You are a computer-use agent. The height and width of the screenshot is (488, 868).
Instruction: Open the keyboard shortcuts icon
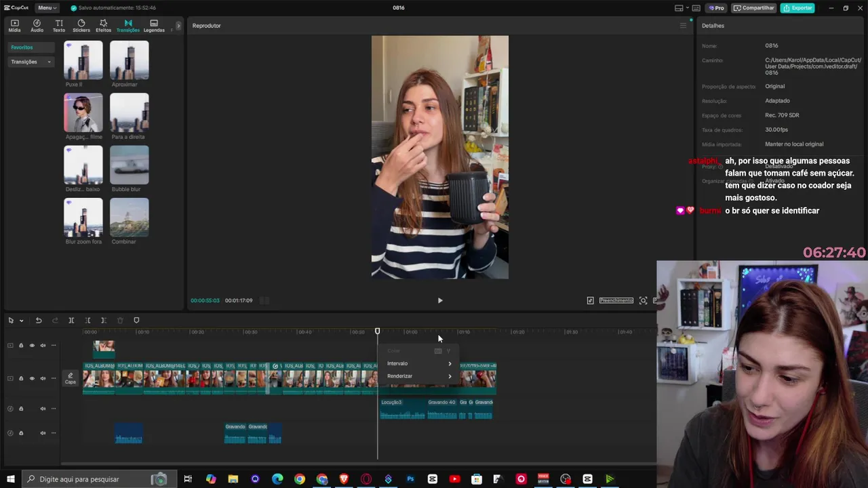696,8
